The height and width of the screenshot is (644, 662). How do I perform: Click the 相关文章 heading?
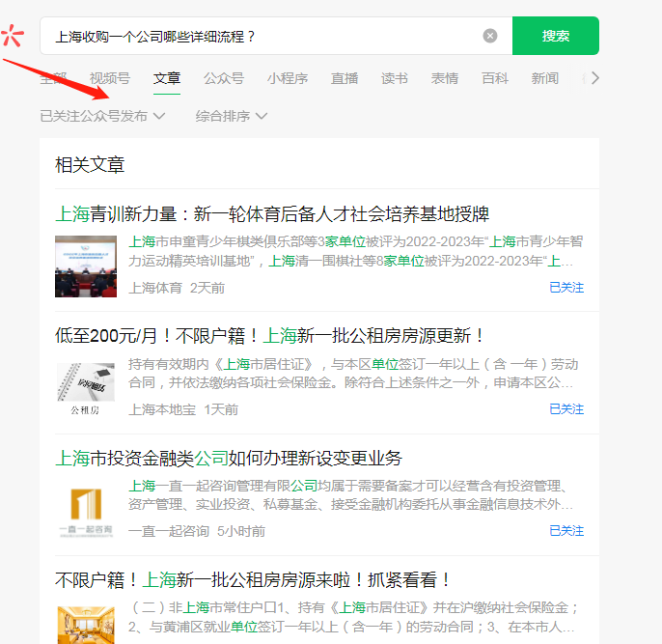coord(90,165)
